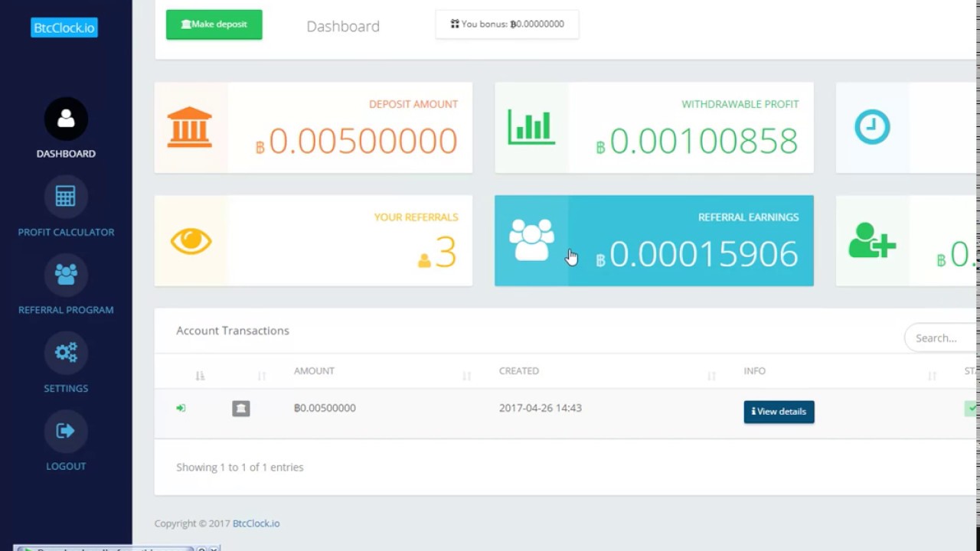This screenshot has width=980, height=551.
Task: Click referral earnings value 0.00015906
Action: coord(697,254)
